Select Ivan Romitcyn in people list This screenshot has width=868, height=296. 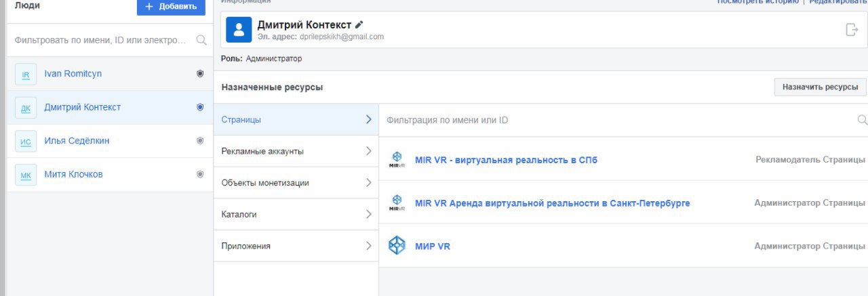[110, 74]
